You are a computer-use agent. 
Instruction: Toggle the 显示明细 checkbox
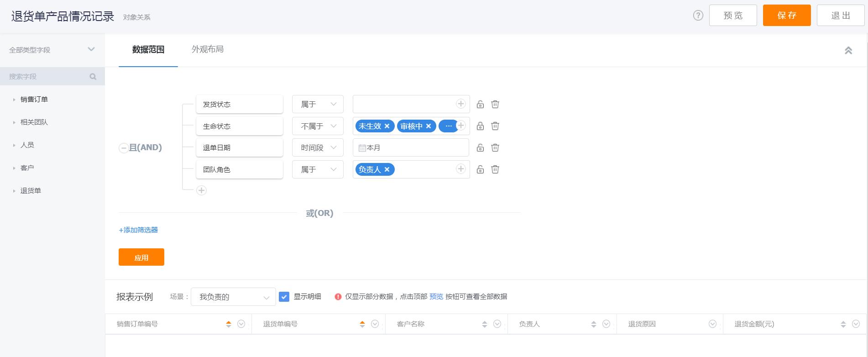click(x=284, y=297)
